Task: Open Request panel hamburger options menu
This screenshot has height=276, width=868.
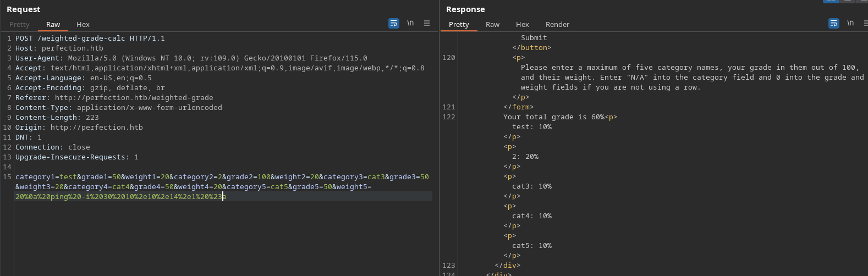Action: [427, 23]
